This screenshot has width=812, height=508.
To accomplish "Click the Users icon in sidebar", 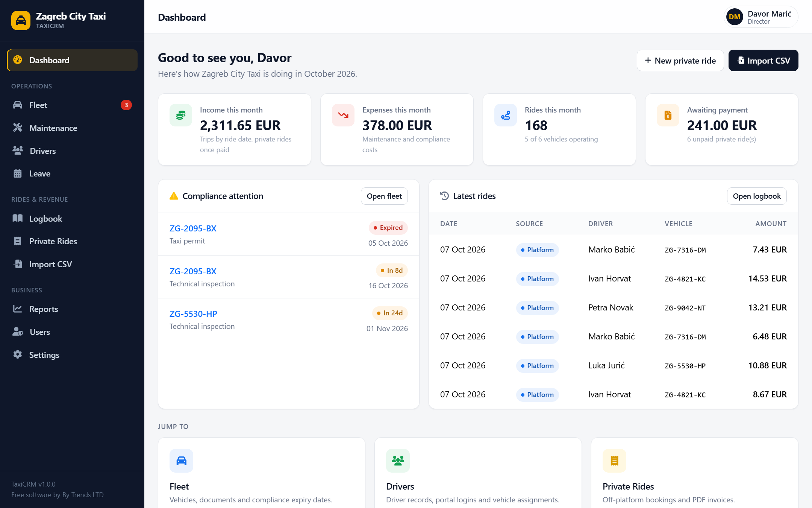I will (x=18, y=332).
